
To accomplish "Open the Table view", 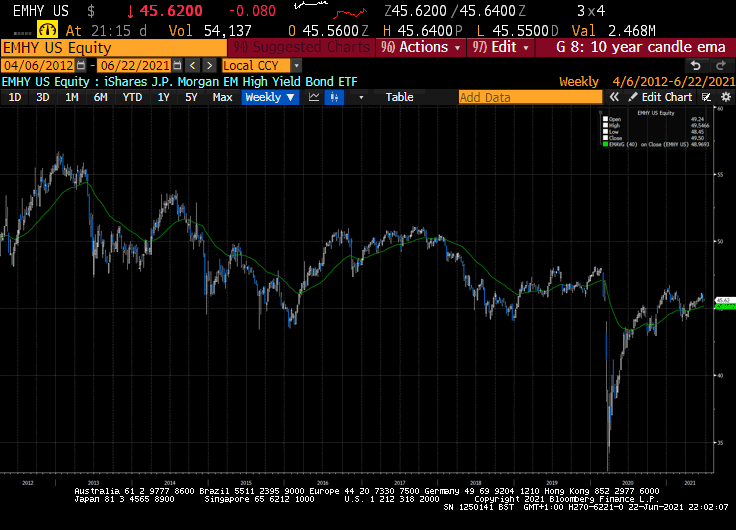I will (399, 97).
